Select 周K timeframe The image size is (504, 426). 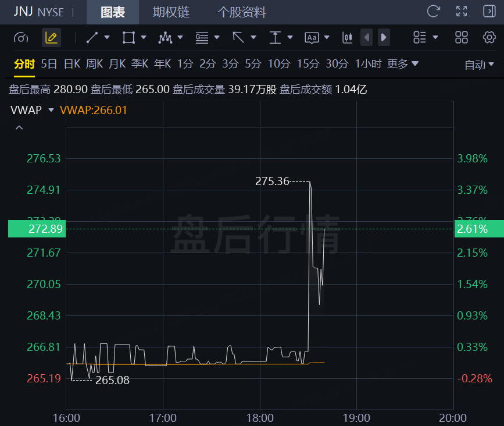95,64
